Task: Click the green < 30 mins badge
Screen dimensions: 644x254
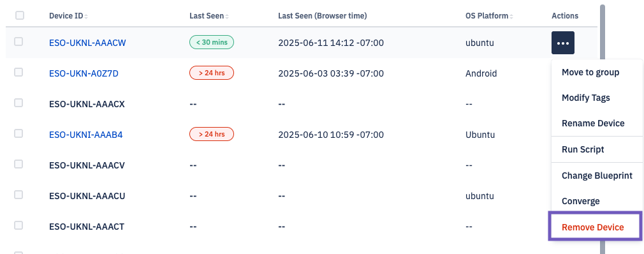Action: coord(212,42)
